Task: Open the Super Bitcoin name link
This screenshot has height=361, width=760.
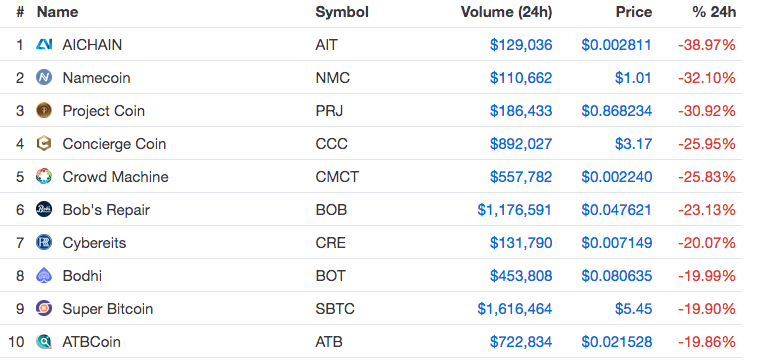Action: (108, 309)
